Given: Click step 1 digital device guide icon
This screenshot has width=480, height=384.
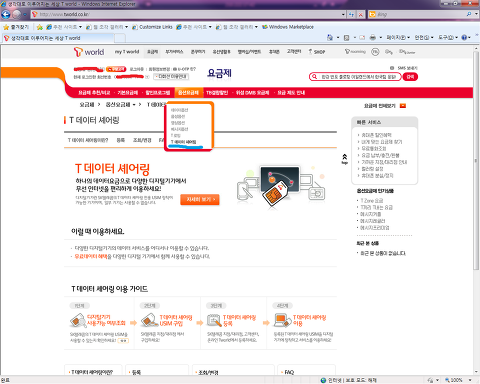Looking at the screenshot, I should point(78,321).
